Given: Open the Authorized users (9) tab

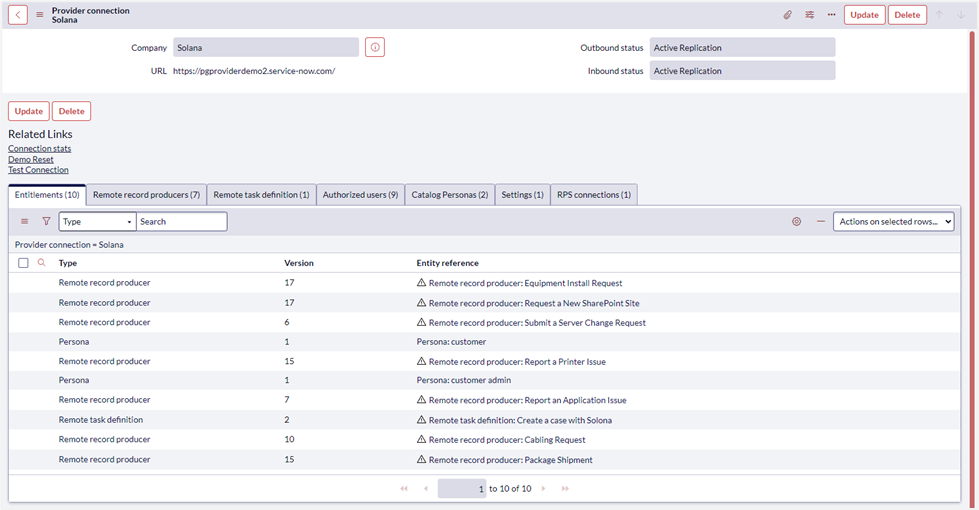Looking at the screenshot, I should [x=360, y=195].
